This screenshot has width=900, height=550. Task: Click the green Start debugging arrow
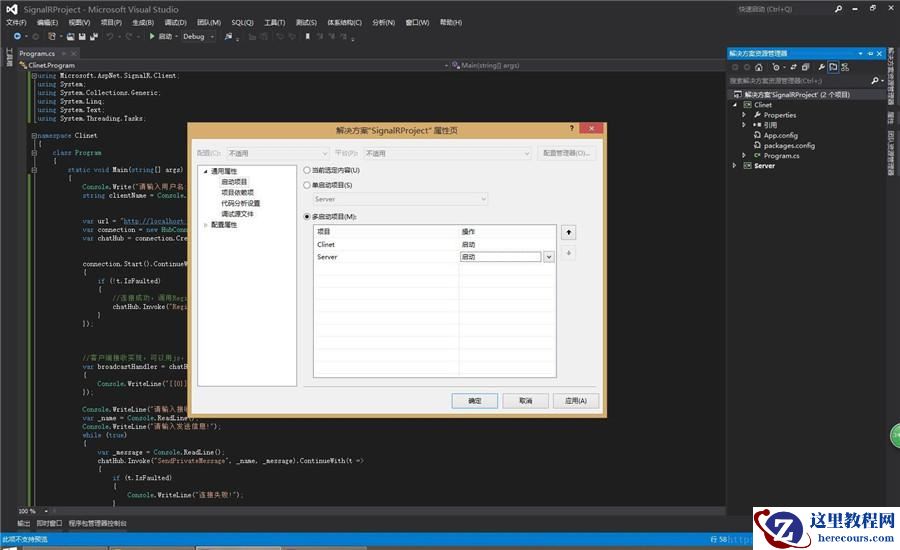pos(151,37)
